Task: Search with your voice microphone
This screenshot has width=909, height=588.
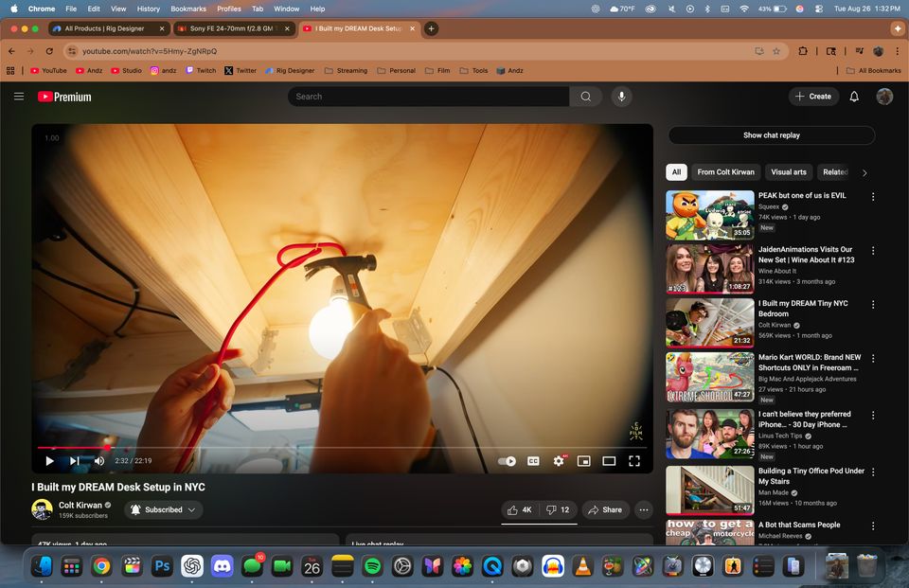Action: [621, 97]
